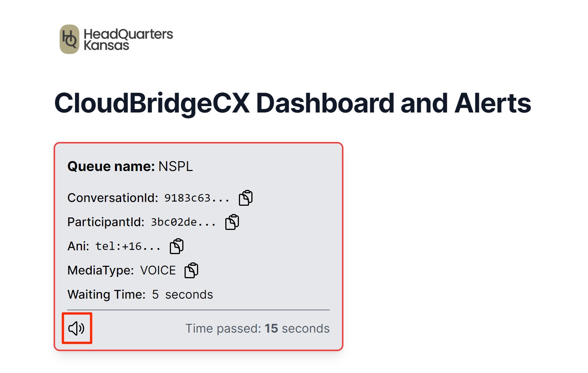
Task: Copy the Ani phone number
Action: (177, 246)
